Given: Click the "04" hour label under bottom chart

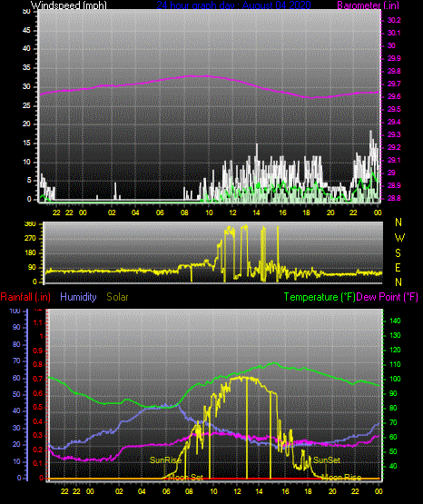Looking at the screenshot, I should 142,491.
